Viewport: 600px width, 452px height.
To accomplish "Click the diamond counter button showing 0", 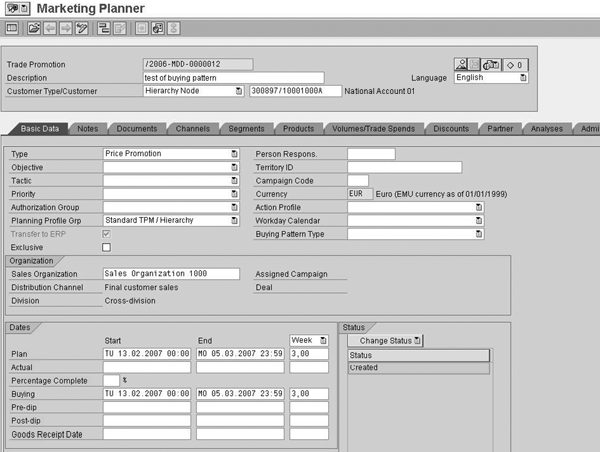I will point(515,64).
